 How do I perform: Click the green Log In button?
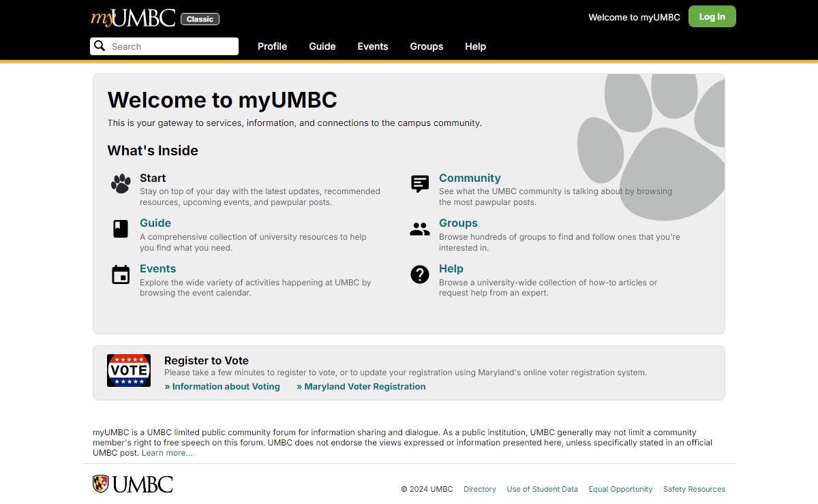coord(712,16)
